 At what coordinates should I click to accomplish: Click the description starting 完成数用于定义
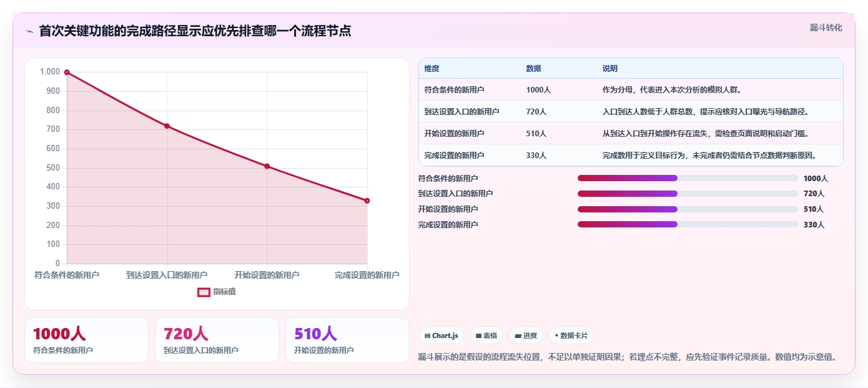[x=709, y=155]
